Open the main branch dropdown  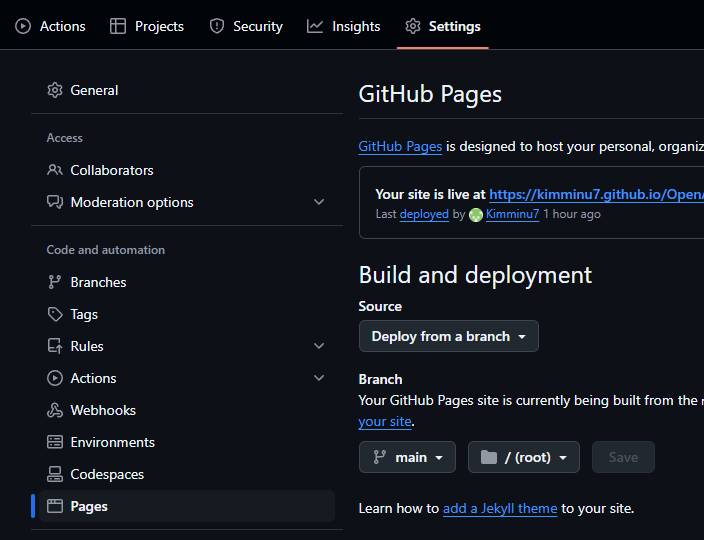(407, 457)
